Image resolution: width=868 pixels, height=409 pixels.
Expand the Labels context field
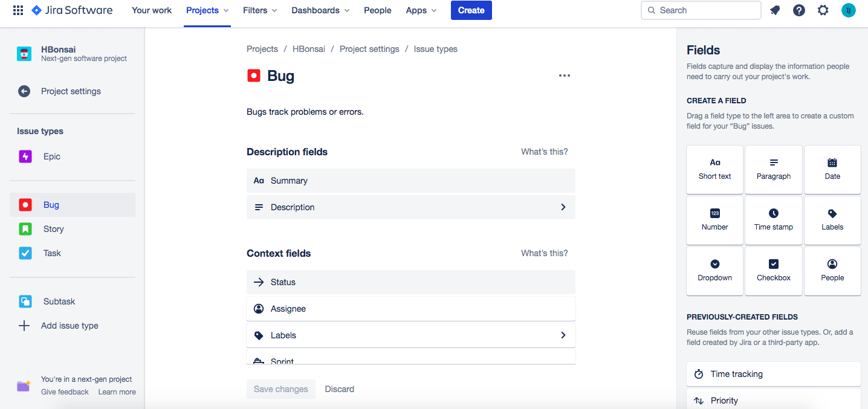point(563,335)
